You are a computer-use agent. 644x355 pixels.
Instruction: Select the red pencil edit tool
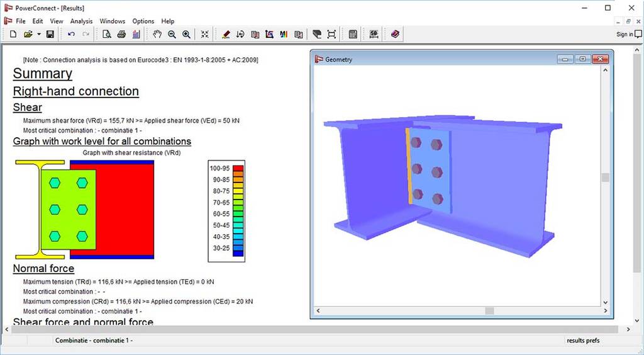(x=226, y=34)
